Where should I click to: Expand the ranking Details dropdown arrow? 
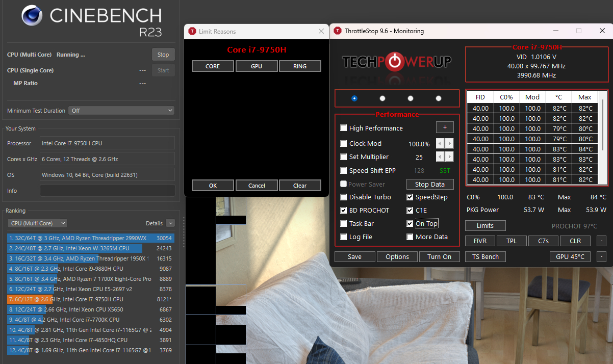(170, 223)
